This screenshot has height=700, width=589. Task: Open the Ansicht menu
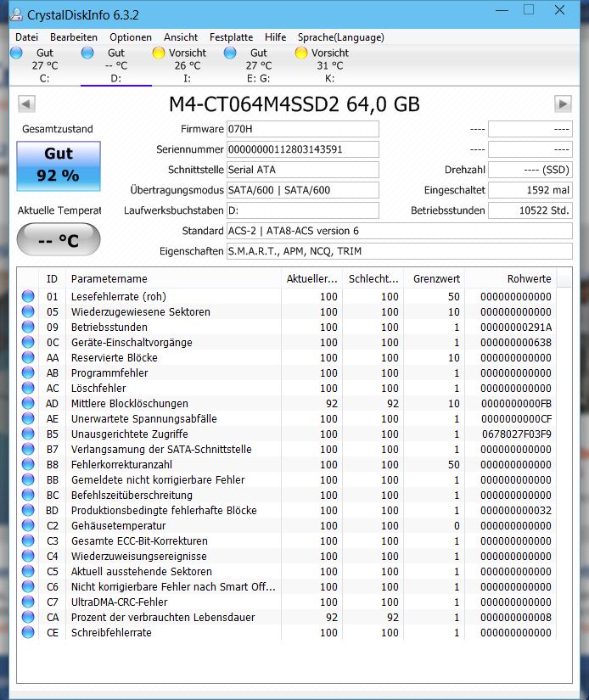[x=181, y=37]
